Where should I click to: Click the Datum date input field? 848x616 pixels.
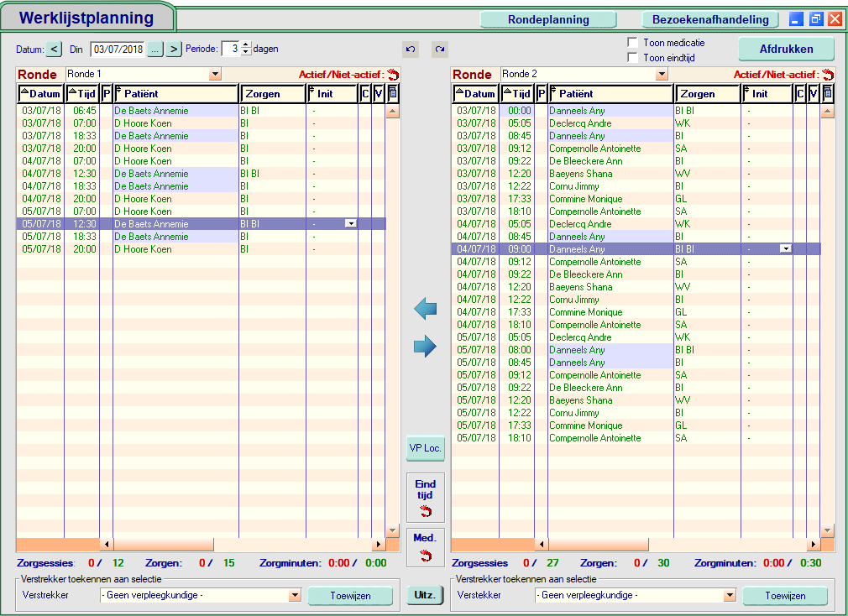tap(118, 50)
